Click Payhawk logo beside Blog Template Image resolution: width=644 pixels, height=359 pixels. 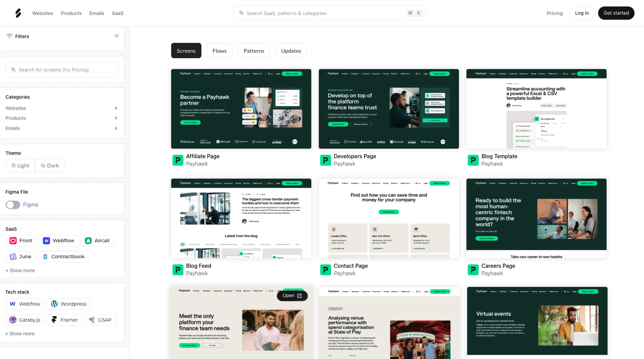click(x=473, y=160)
